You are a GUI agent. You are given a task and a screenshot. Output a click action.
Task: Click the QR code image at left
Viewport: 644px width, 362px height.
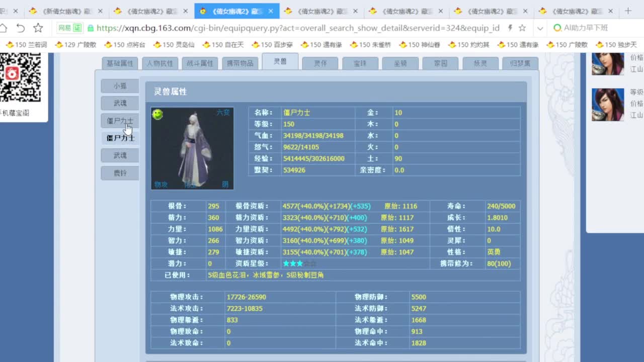(20, 78)
